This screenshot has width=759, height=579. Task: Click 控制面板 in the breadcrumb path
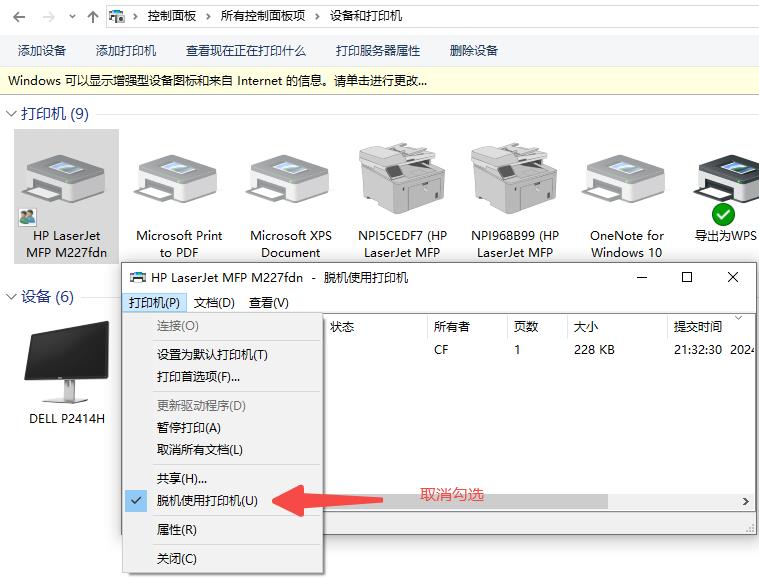[x=172, y=16]
